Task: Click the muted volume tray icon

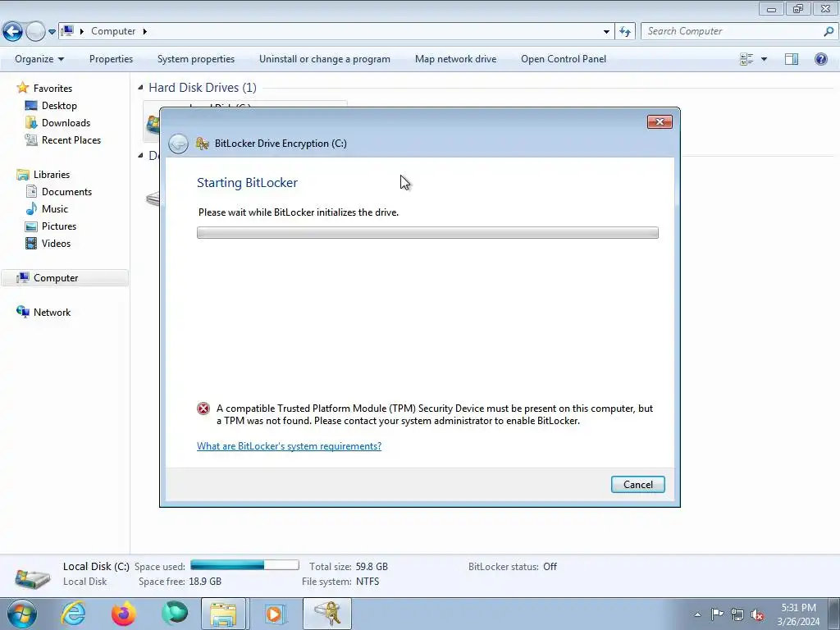Action: 757,614
